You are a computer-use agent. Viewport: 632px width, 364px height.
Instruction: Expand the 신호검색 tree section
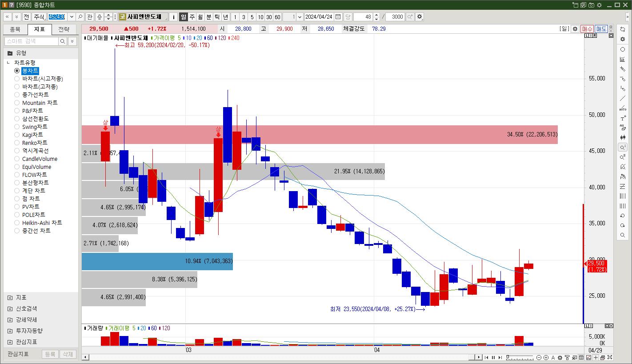tap(10, 308)
